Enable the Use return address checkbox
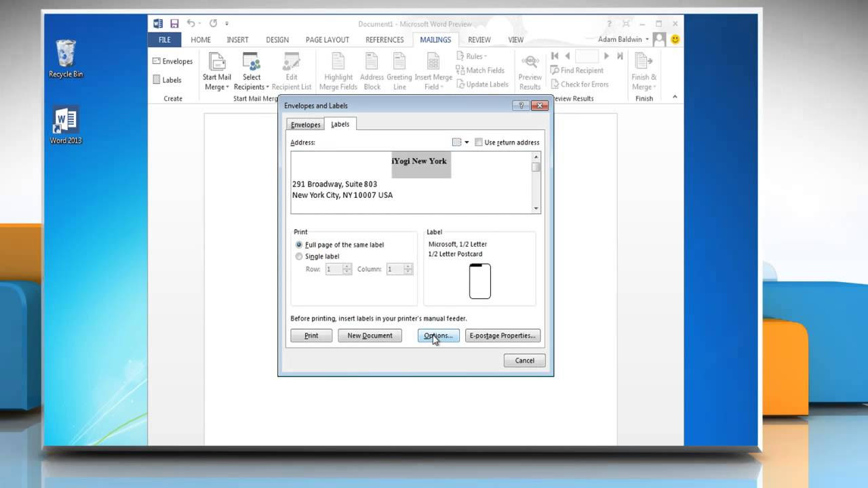Screen dimensions: 868x488 click(479, 142)
